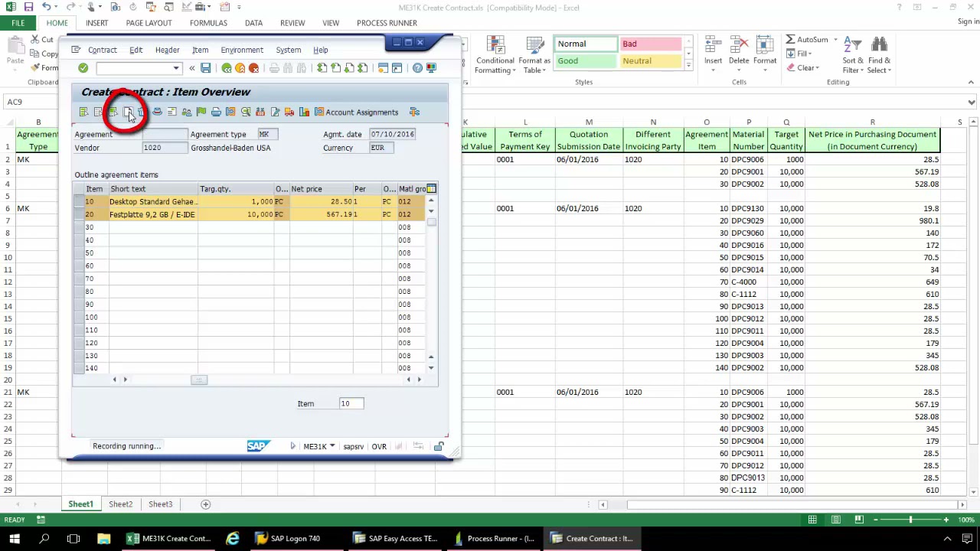The height and width of the screenshot is (551, 980).
Task: Click the green Enter checkmark in SAP toolbar
Action: (83, 68)
